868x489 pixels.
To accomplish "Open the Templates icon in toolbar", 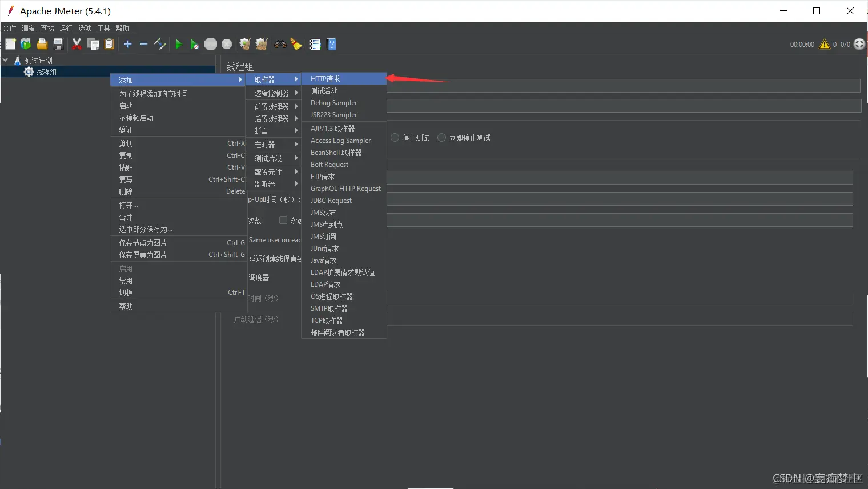I will pos(26,44).
